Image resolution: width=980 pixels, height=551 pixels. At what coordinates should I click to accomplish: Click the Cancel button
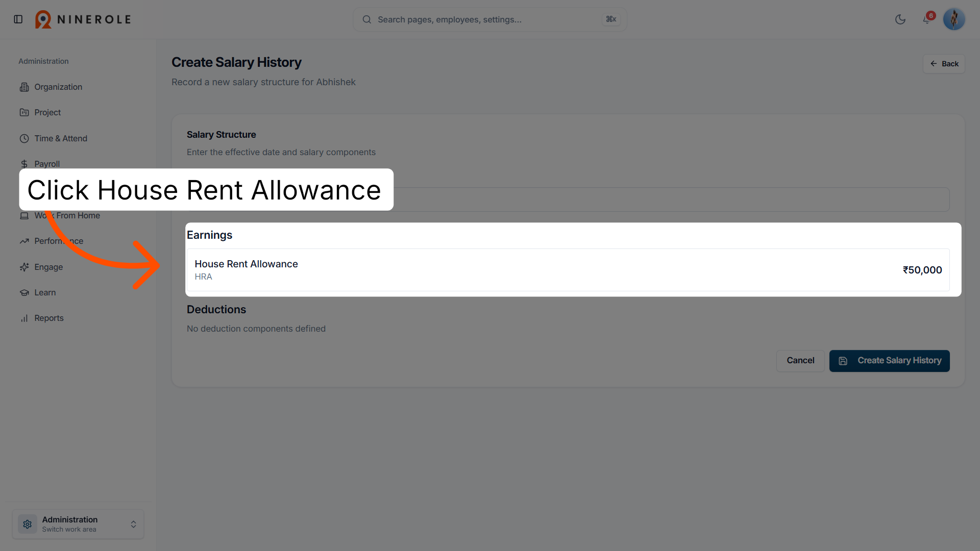coord(800,361)
